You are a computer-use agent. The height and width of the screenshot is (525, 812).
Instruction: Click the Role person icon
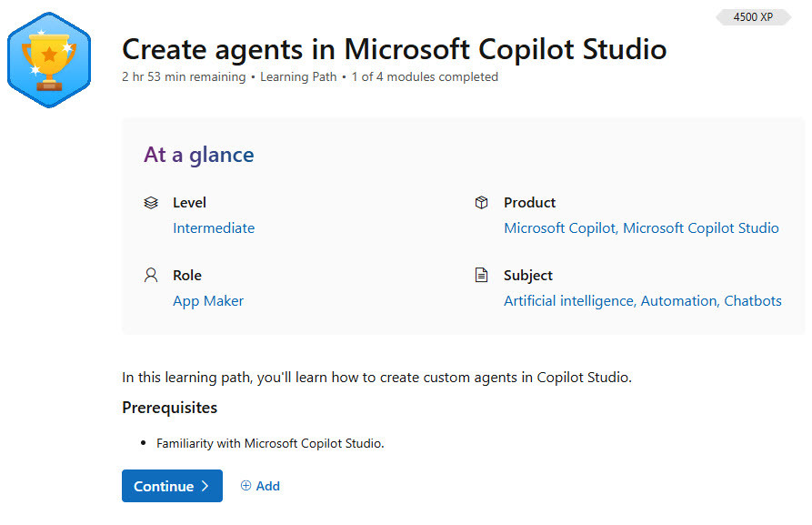click(x=151, y=275)
